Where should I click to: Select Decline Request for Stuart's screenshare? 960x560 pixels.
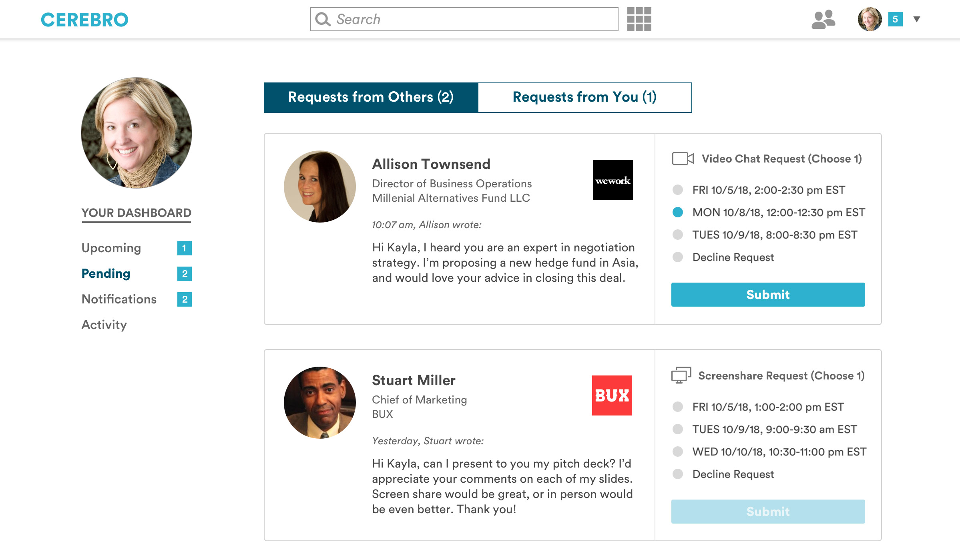click(678, 474)
